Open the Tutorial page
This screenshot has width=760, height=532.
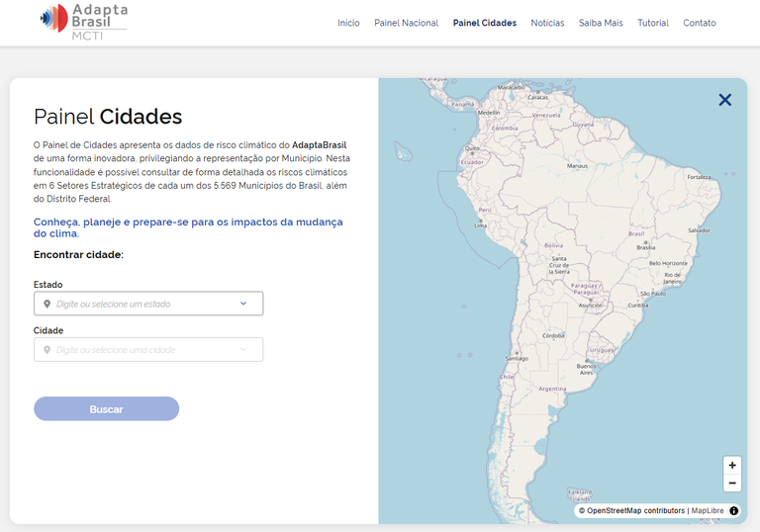point(653,23)
